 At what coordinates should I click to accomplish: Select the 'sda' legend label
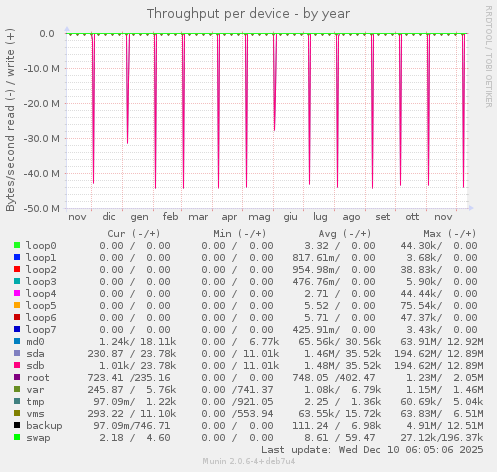35,354
